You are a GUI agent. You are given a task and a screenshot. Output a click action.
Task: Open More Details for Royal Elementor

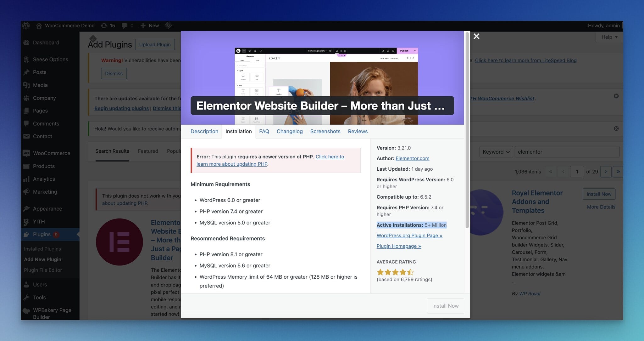[601, 207]
